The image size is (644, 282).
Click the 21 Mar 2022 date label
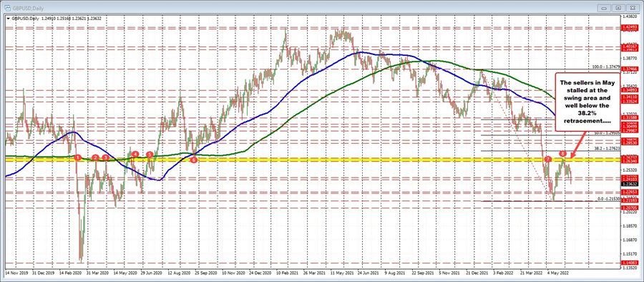[x=532, y=272]
